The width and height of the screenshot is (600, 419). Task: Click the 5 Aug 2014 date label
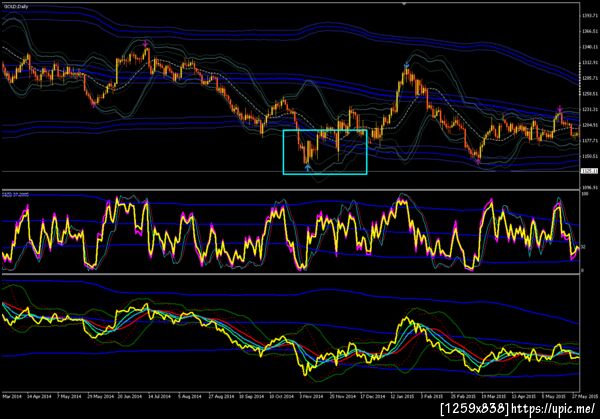[x=190, y=396]
